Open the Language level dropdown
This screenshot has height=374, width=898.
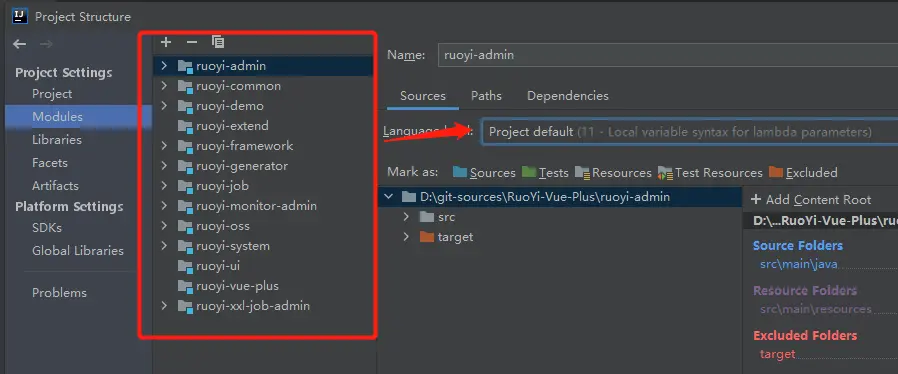click(x=690, y=132)
